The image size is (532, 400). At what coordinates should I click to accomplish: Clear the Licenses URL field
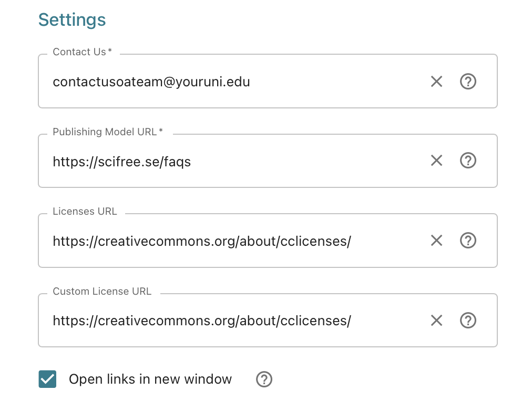(x=436, y=241)
